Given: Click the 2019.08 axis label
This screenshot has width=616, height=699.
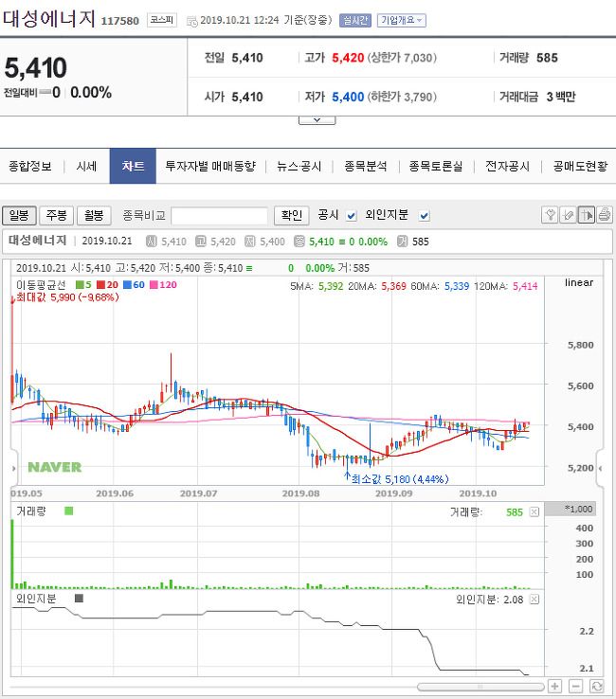Looking at the screenshot, I should coord(300,493).
